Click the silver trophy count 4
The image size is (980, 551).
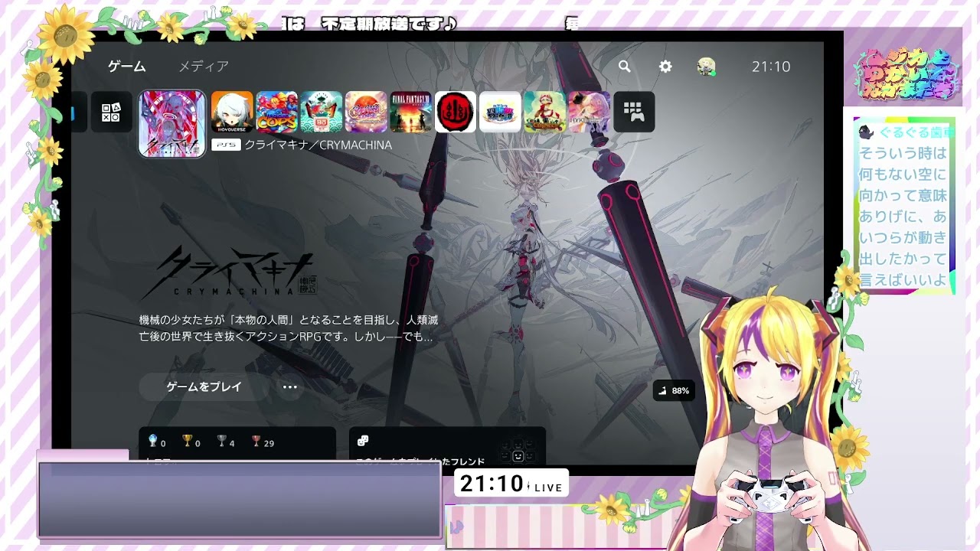pos(226,442)
